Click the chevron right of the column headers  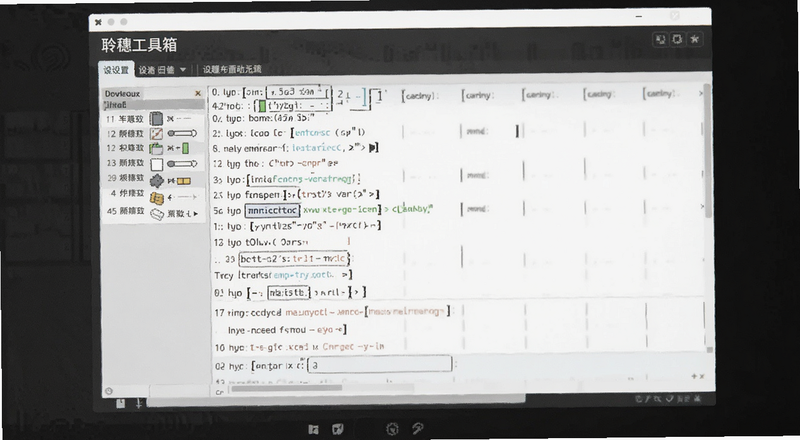coord(701,94)
